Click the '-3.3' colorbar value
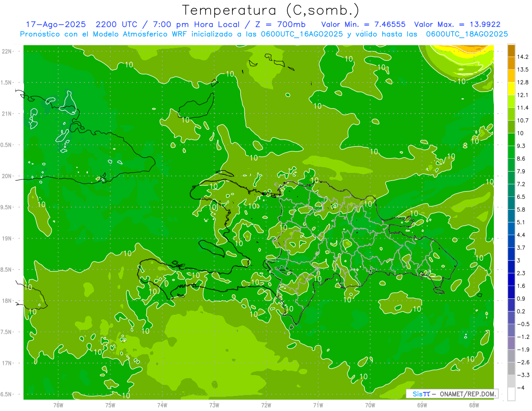The image size is (532, 411). pos(523,375)
